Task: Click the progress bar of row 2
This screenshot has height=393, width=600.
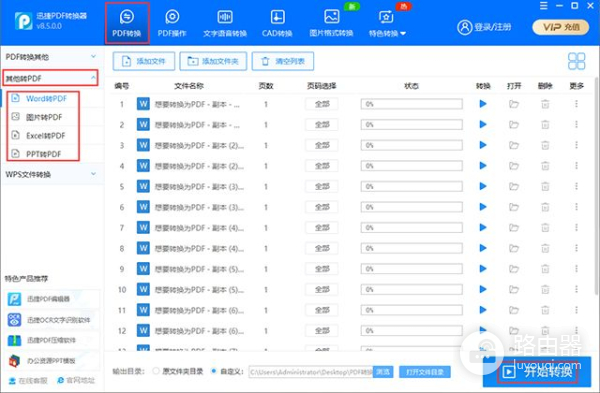Action: [x=411, y=124]
